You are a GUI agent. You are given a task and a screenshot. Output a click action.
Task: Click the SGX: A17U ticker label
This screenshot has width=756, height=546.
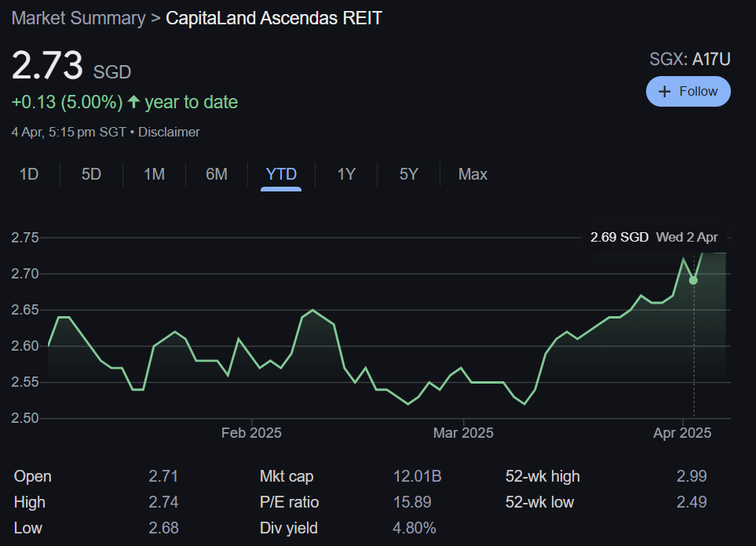click(689, 59)
